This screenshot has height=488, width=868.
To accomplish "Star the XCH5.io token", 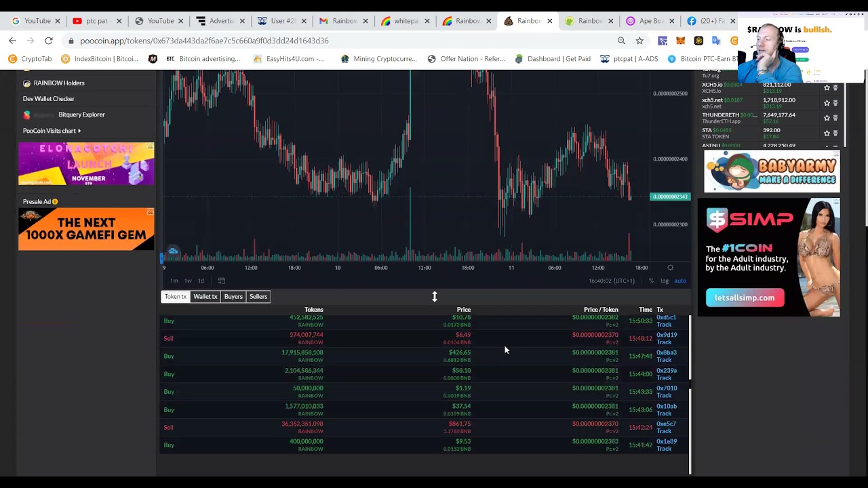I will pyautogui.click(x=827, y=88).
